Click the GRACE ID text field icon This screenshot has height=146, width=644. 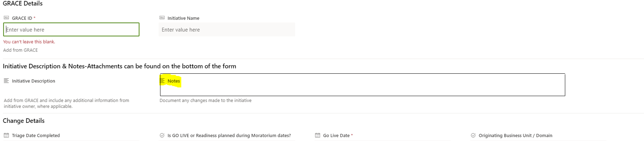(x=6, y=18)
